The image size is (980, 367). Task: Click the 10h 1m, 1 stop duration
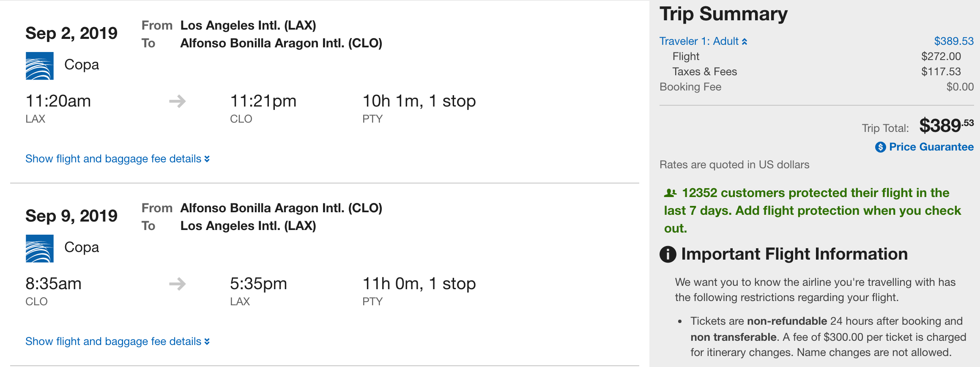419,101
